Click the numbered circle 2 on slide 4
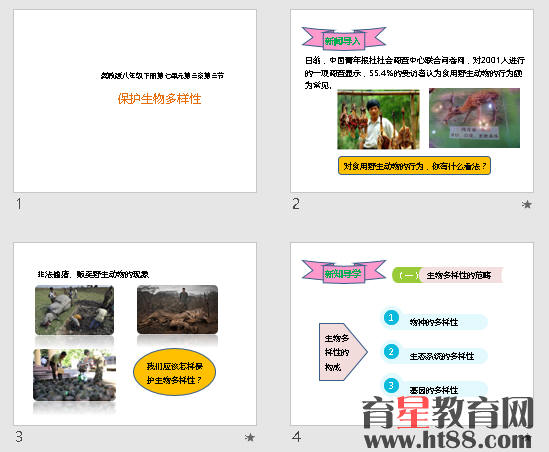This screenshot has width=549, height=452. (x=391, y=352)
